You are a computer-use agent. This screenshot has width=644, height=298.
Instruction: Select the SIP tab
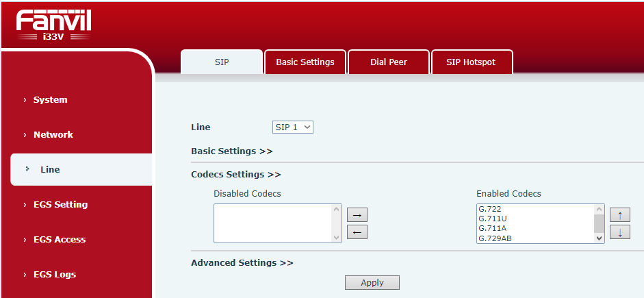[x=222, y=62]
